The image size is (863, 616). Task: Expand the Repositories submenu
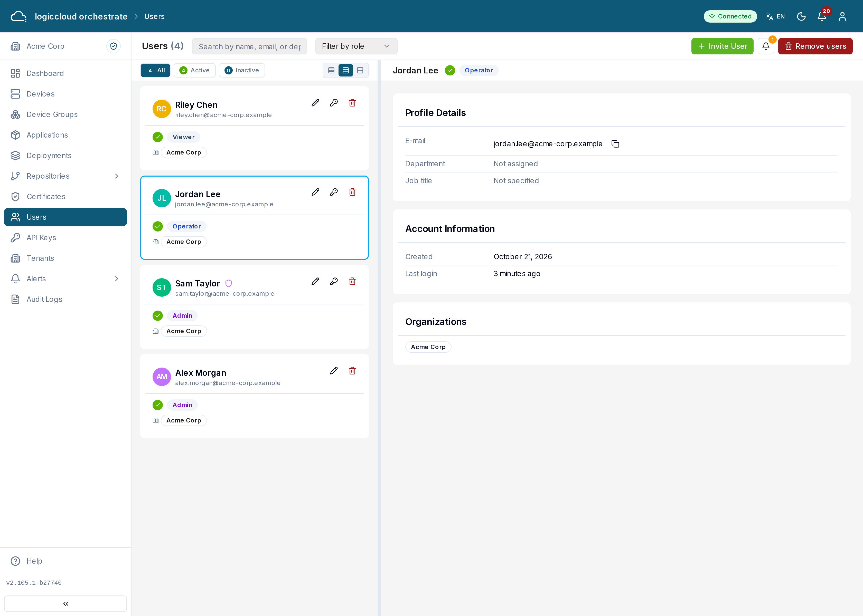tap(116, 176)
